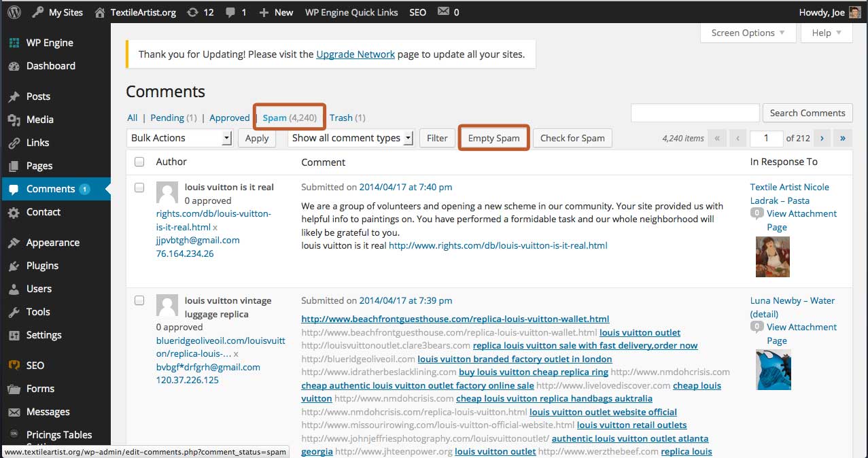Image resolution: width=868 pixels, height=458 pixels.
Task: Show Approved comments filter
Action: point(229,118)
